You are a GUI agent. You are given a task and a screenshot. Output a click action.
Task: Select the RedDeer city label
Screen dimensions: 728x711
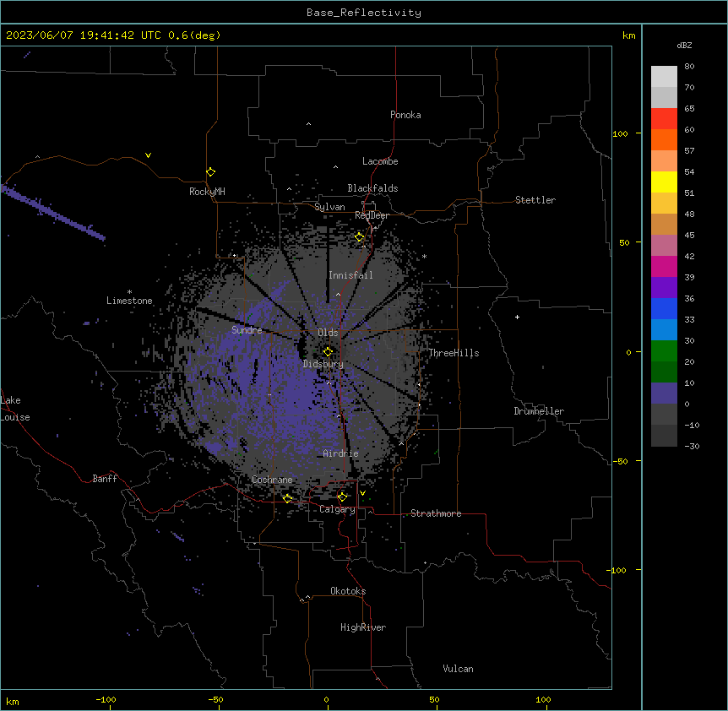point(372,215)
